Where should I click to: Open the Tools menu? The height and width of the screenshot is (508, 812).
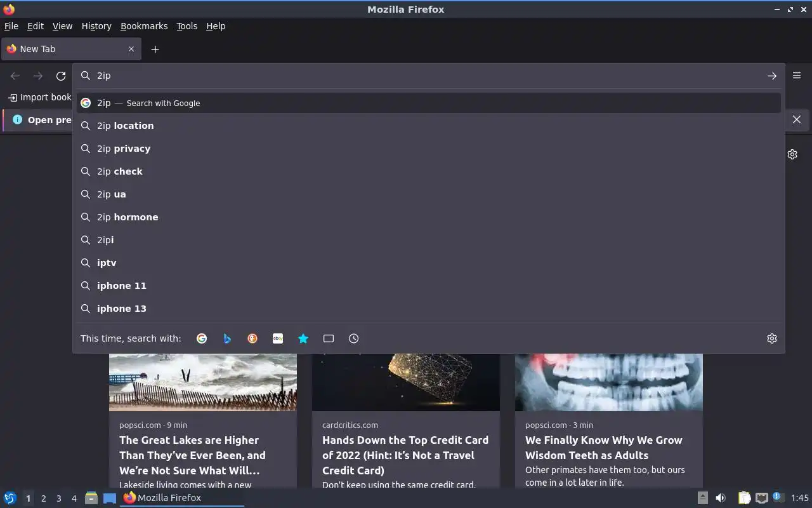coord(187,26)
